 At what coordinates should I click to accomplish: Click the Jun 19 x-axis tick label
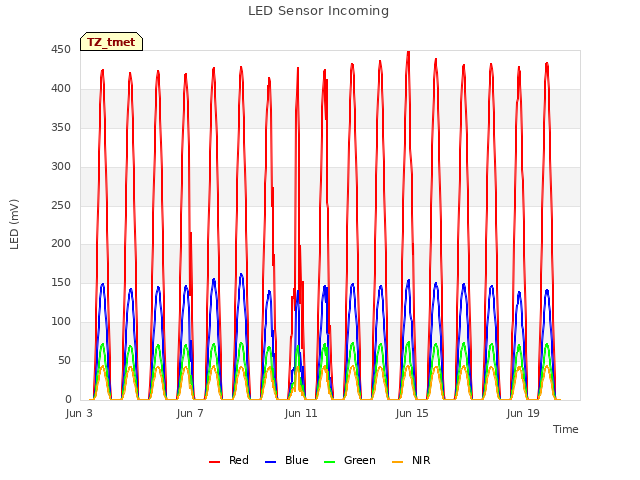523,413
